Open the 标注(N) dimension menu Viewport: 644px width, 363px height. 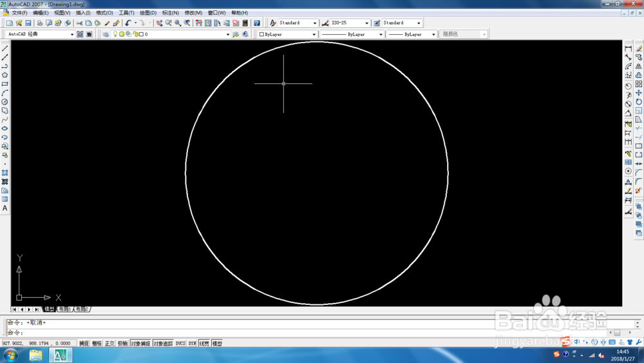click(x=171, y=13)
